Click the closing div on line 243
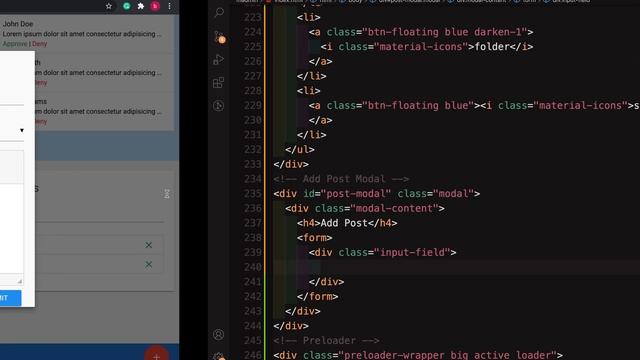Screen dimensions: 640x360 [302, 311]
